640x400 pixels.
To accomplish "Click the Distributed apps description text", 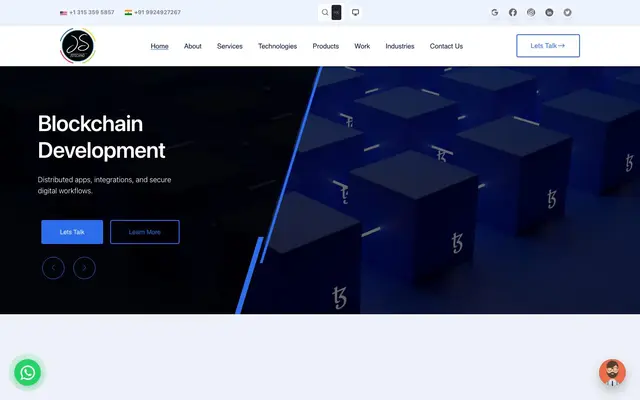I will point(104,185).
